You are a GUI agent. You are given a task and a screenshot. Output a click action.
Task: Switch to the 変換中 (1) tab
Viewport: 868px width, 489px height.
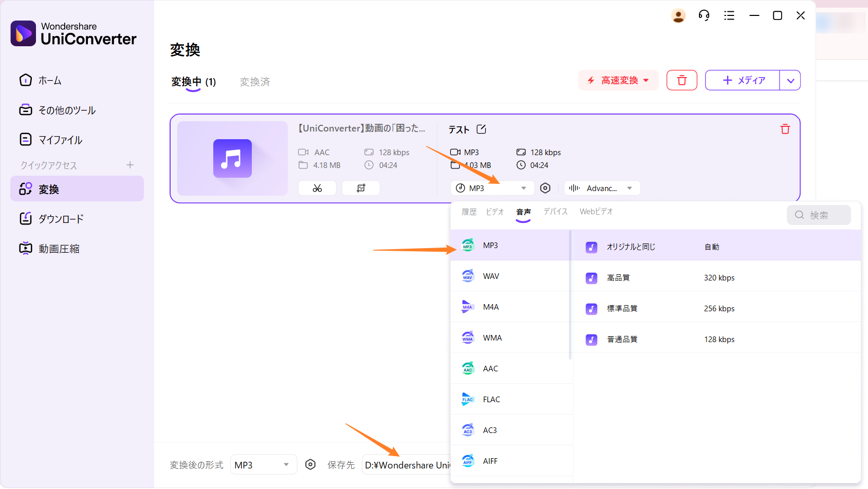coord(194,82)
